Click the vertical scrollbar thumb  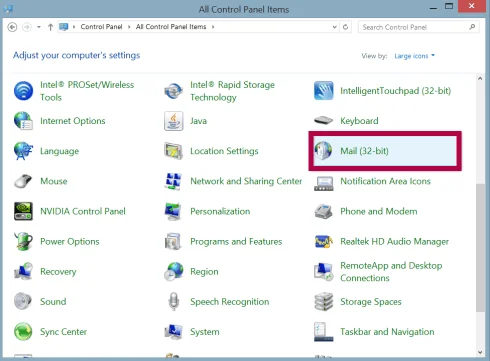coord(480,247)
